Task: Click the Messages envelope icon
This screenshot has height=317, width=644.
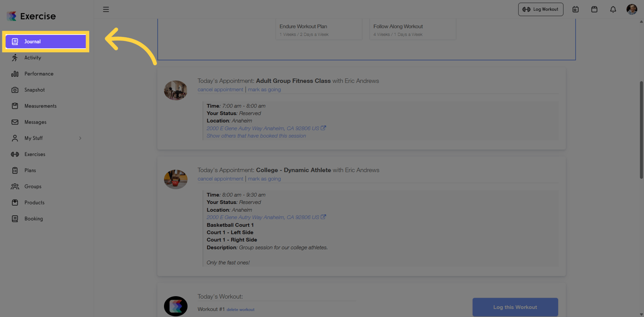Action: click(16, 122)
